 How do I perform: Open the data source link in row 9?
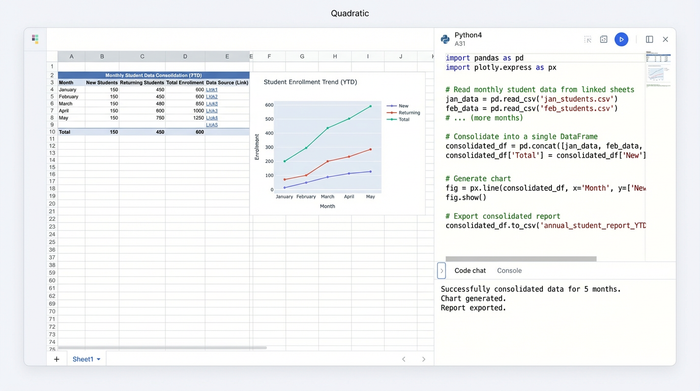point(212,125)
